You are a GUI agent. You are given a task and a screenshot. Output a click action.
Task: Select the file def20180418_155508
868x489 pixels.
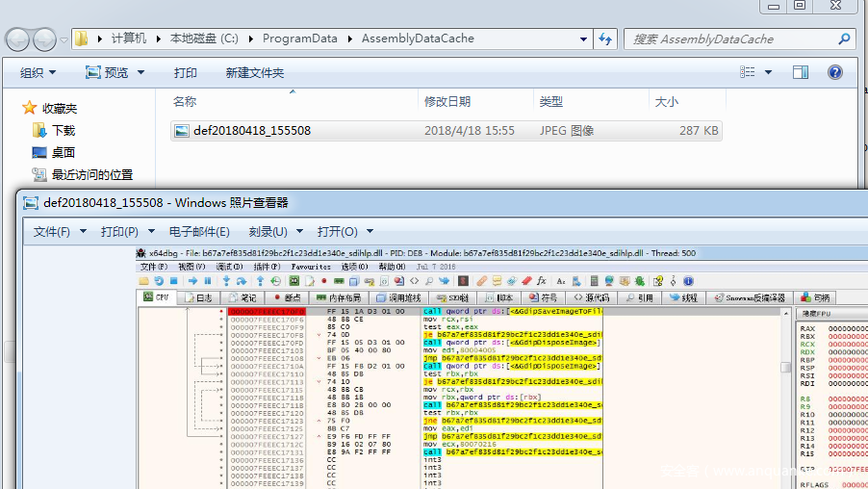pyautogui.click(x=252, y=131)
